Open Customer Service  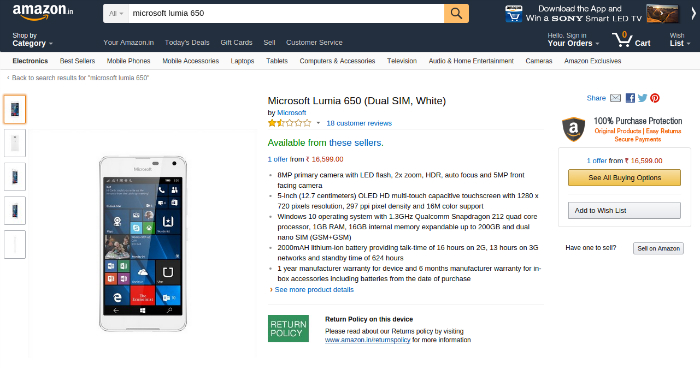[314, 42]
